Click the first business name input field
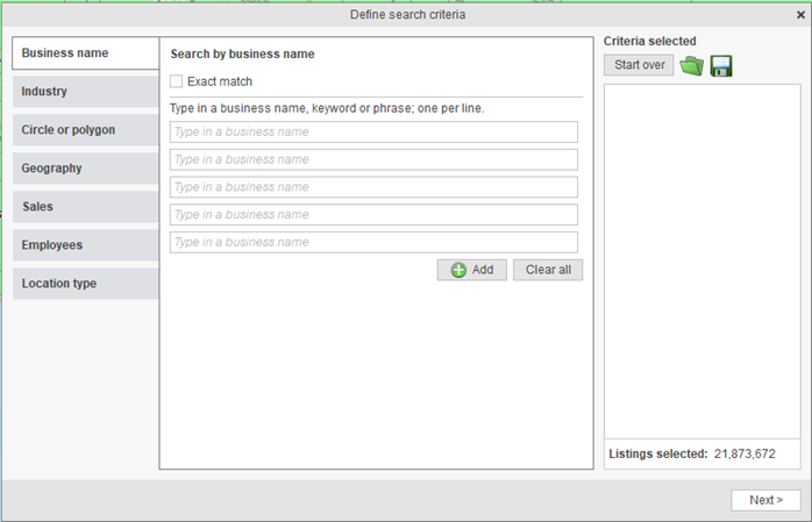 (x=373, y=132)
